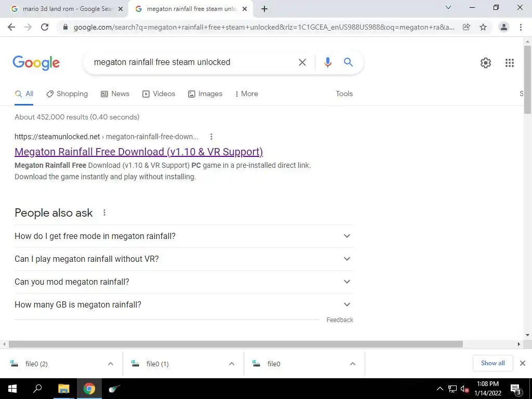Clear the search box with the X icon
Viewport: 532px width, 399px height.
tap(302, 62)
